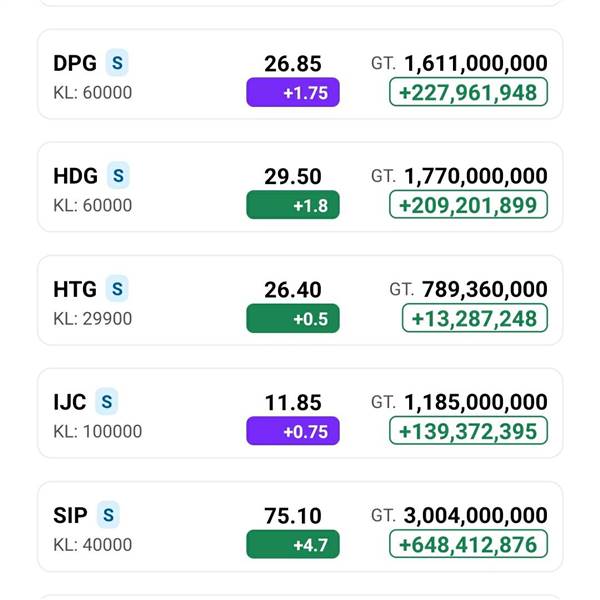Select the green +4.7 change badge

[293, 544]
